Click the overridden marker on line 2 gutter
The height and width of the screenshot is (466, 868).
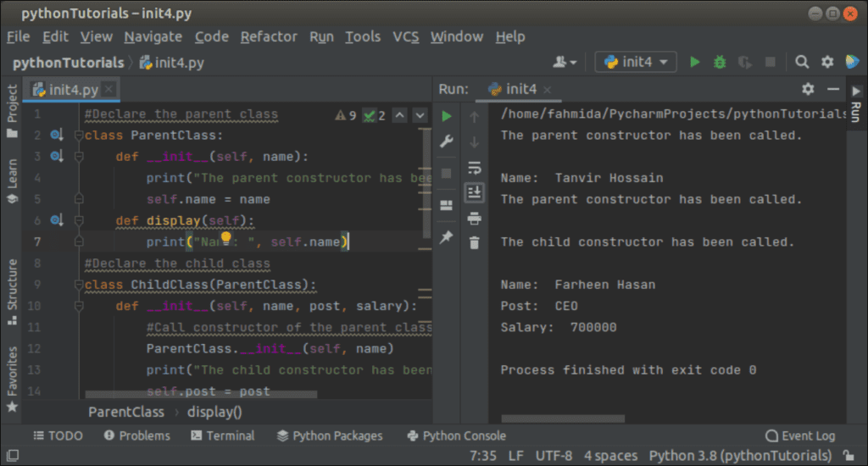point(57,135)
